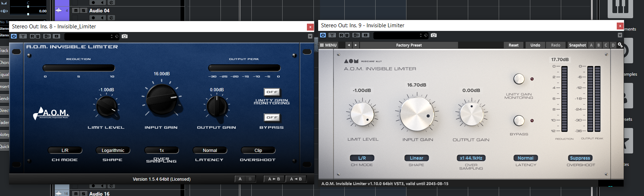Screen dimensions: 644x196
Task: Select Snapshot slot D in white plugin
Action: click(613, 45)
